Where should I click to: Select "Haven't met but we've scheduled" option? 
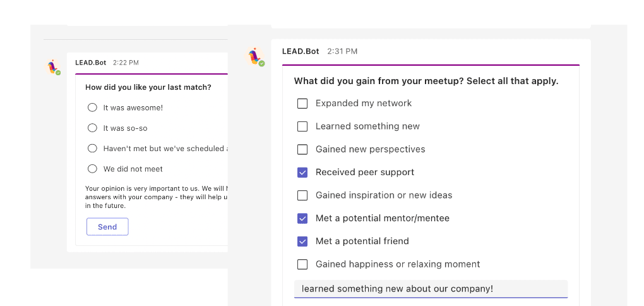93,149
